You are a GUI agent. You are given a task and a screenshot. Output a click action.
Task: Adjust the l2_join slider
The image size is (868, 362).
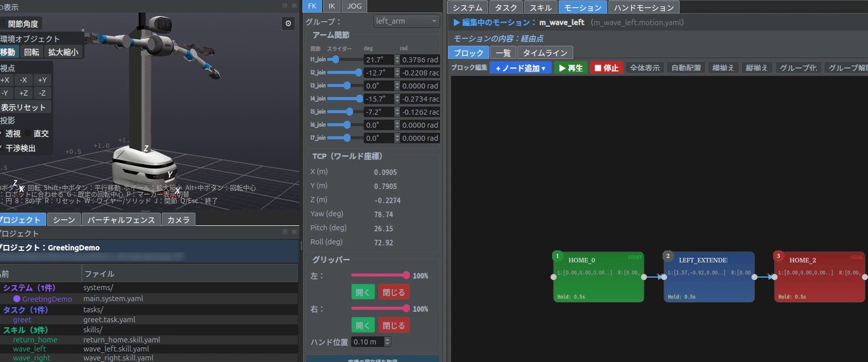[x=344, y=73]
